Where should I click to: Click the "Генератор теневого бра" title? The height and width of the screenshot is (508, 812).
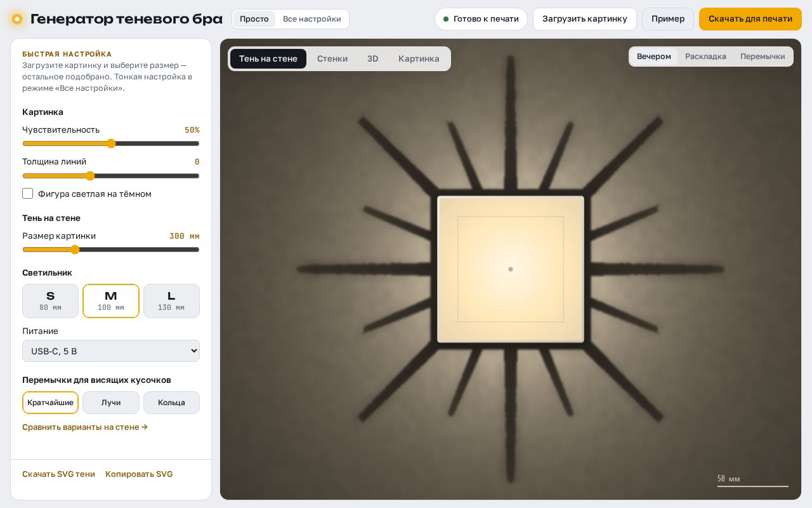tap(126, 19)
